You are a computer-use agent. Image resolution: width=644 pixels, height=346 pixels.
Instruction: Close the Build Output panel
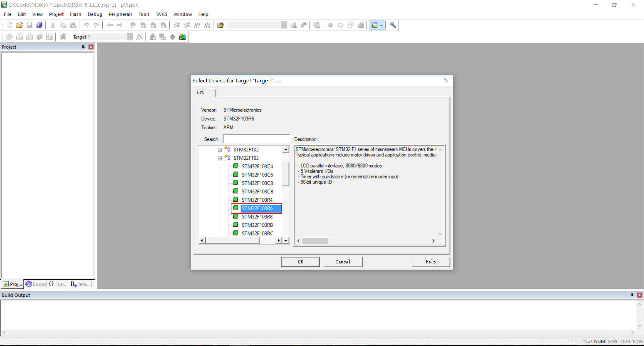(640, 295)
